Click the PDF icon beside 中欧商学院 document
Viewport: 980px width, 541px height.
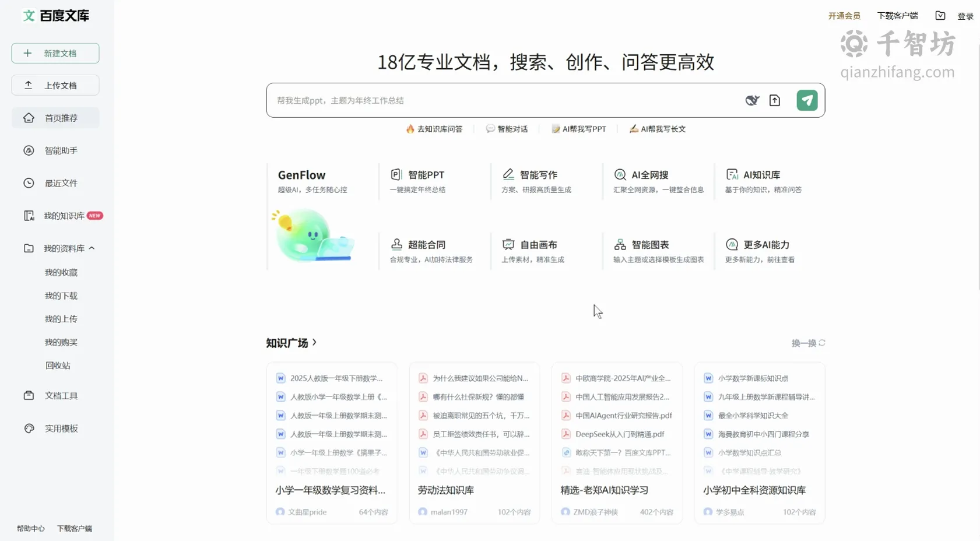pos(565,378)
